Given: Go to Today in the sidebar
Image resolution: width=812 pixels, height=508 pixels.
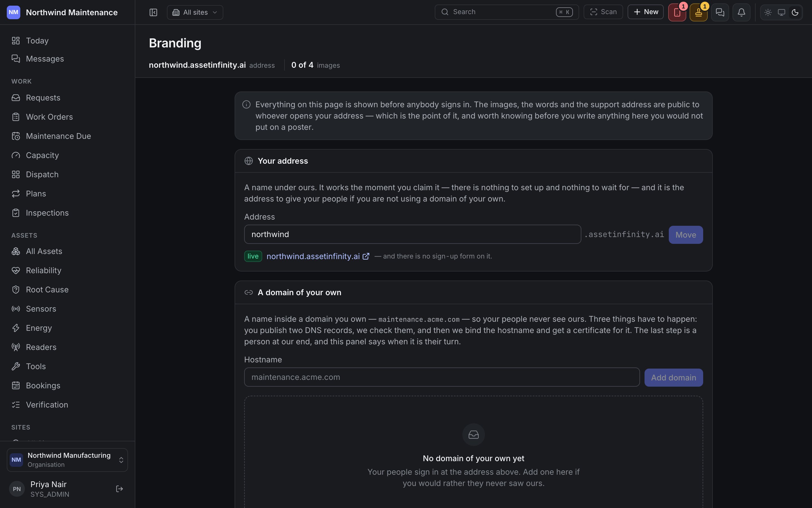Looking at the screenshot, I should click(67, 41).
